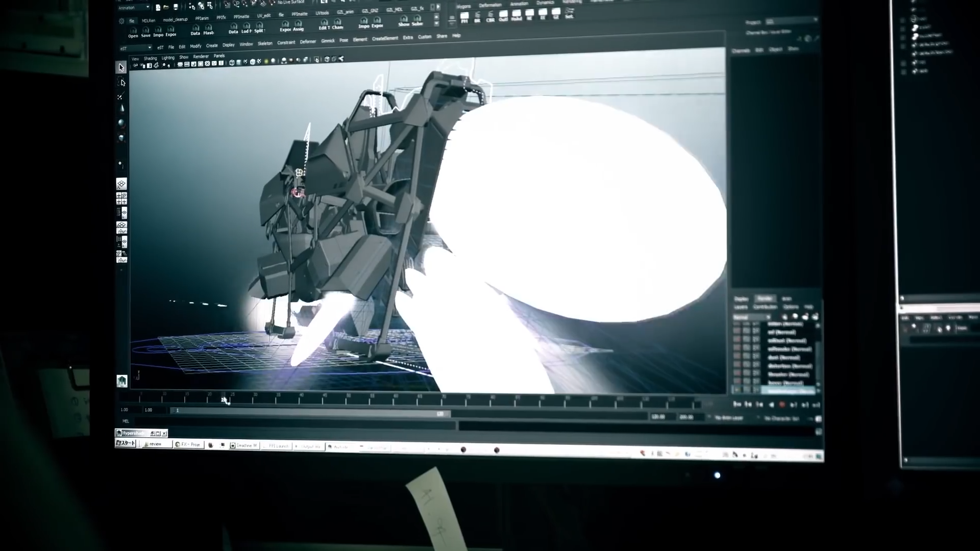The width and height of the screenshot is (980, 551).
Task: Click the Edit T shelf button
Action: click(x=324, y=24)
